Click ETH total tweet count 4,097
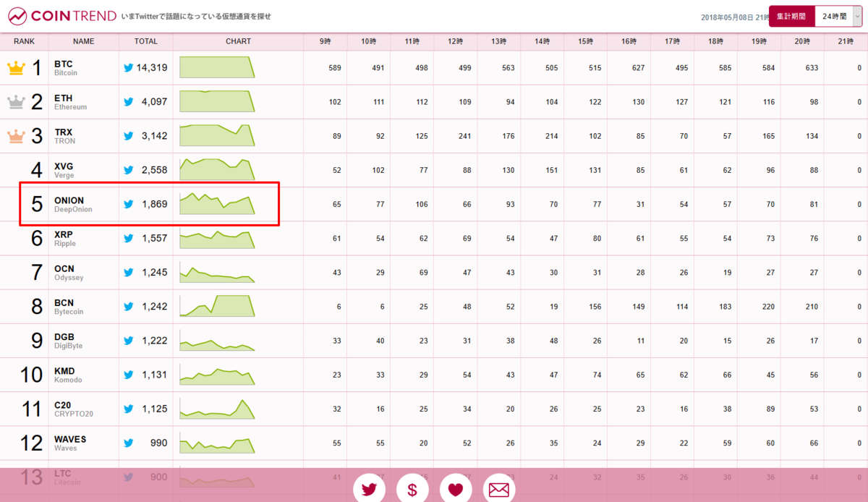 click(154, 102)
